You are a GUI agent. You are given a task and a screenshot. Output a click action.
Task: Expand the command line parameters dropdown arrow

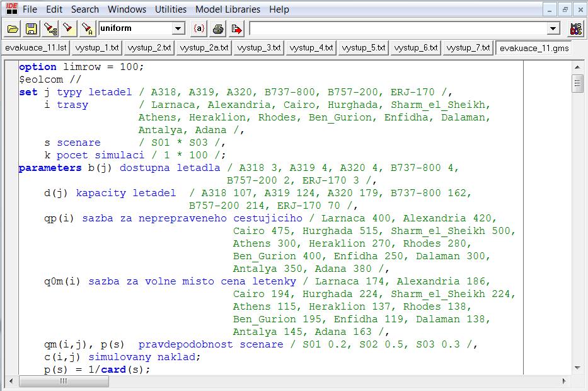[x=553, y=28]
